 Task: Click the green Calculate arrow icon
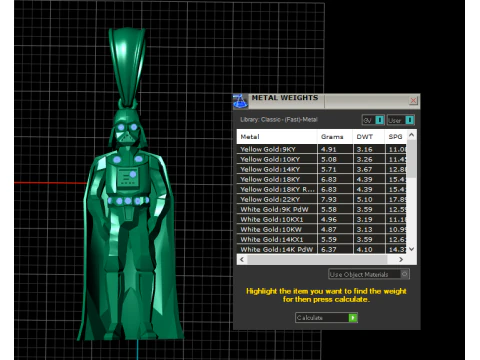click(353, 318)
